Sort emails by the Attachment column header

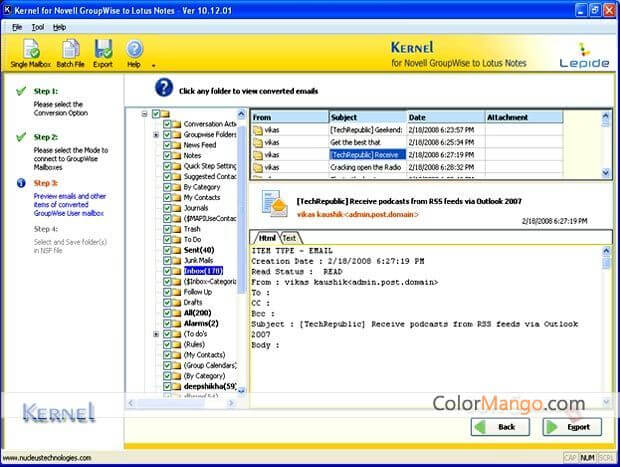click(x=524, y=117)
